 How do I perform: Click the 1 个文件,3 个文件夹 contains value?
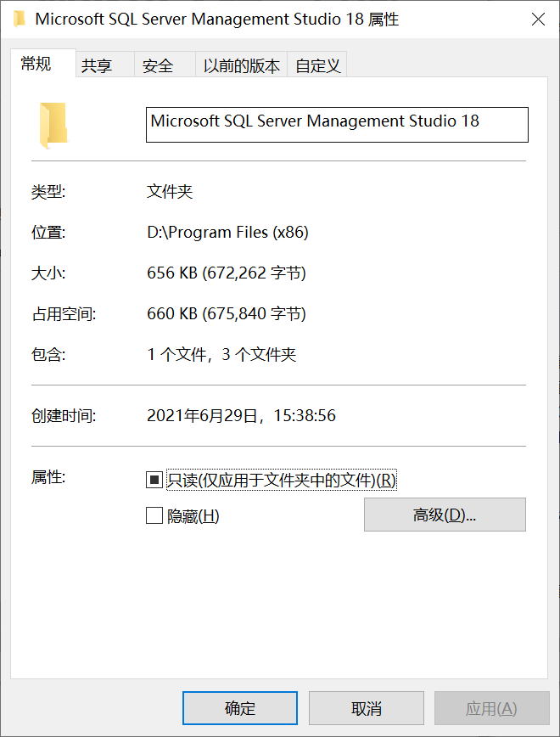tap(221, 355)
